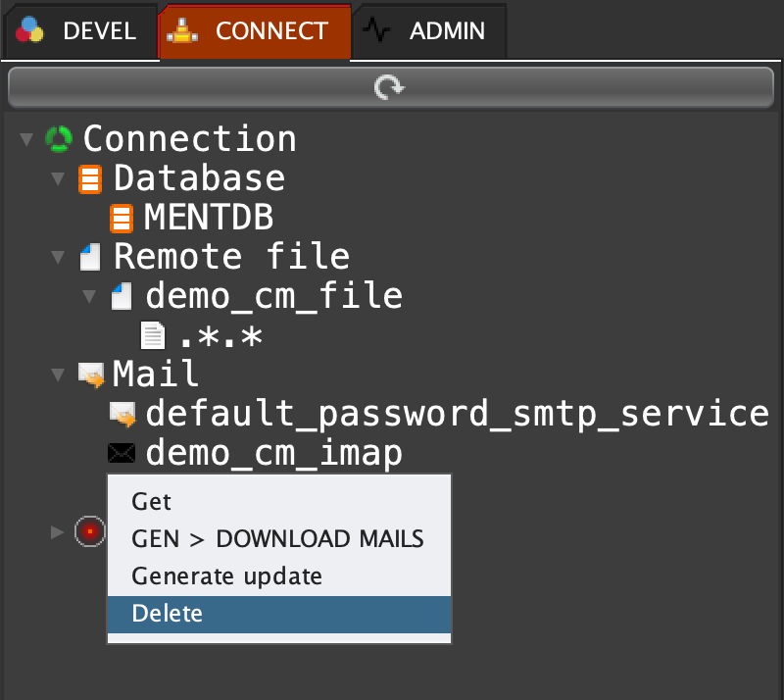Click the red circular node icon

89,531
